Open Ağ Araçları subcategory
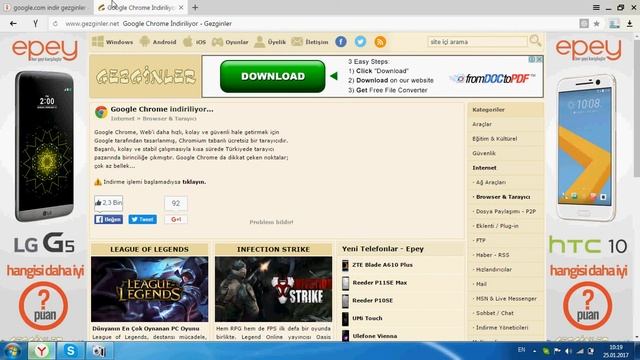Image resolution: width=640 pixels, height=360 pixels. coord(491,182)
